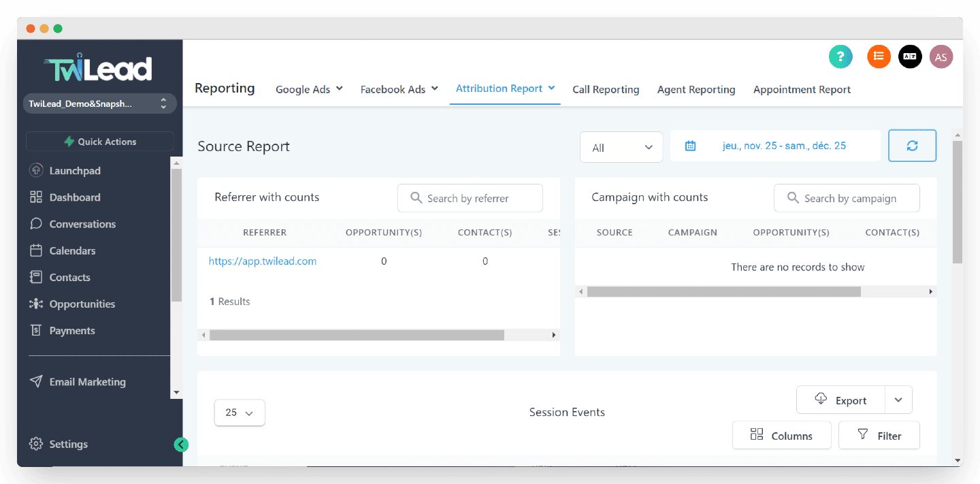This screenshot has height=484, width=980.
Task: Open the 25 rows per page dropdown
Action: click(240, 413)
